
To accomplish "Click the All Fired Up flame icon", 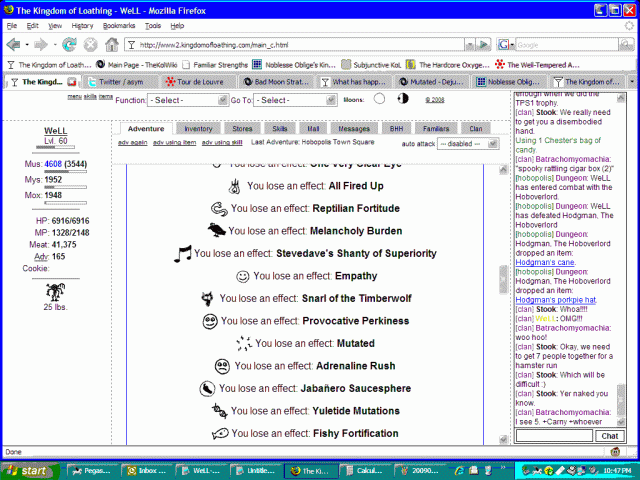I will click(x=233, y=186).
